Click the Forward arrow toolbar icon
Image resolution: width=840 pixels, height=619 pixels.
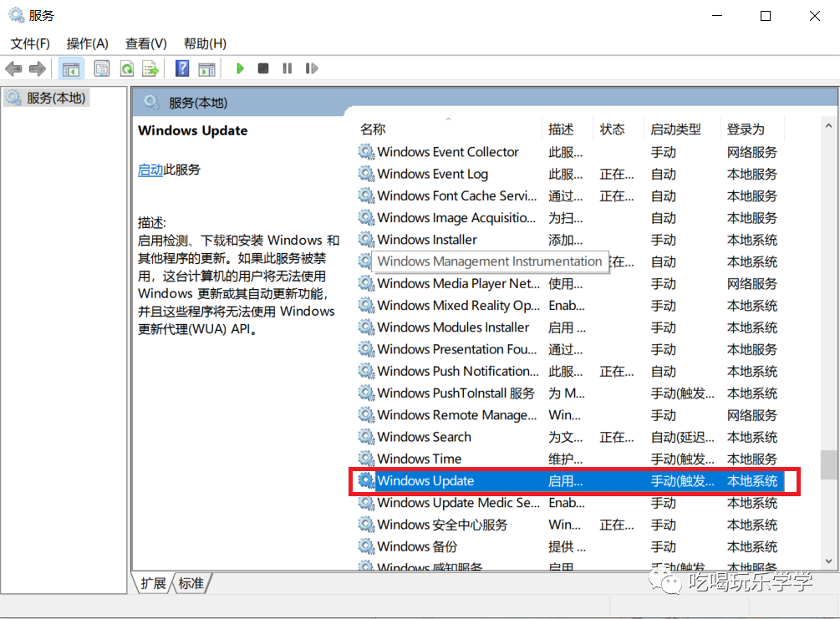[38, 68]
